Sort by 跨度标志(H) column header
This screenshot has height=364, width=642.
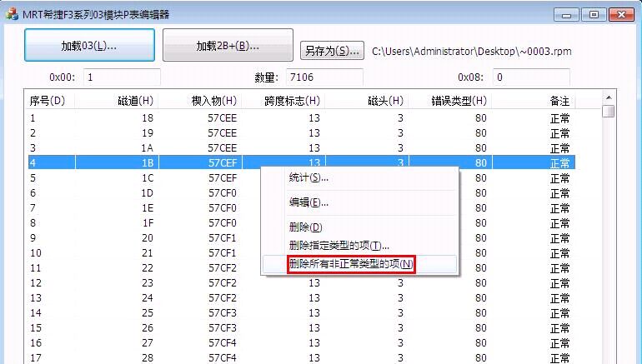tap(283, 101)
